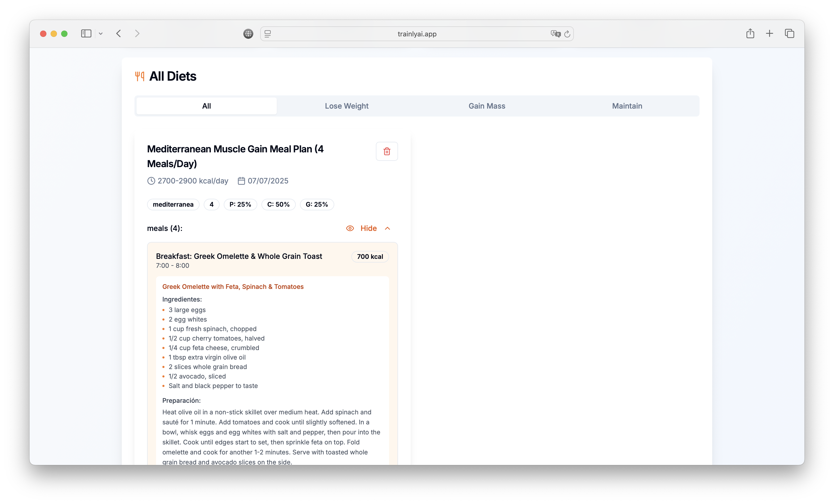Click the P: 25% protein chip
The width and height of the screenshot is (834, 504).
(240, 205)
